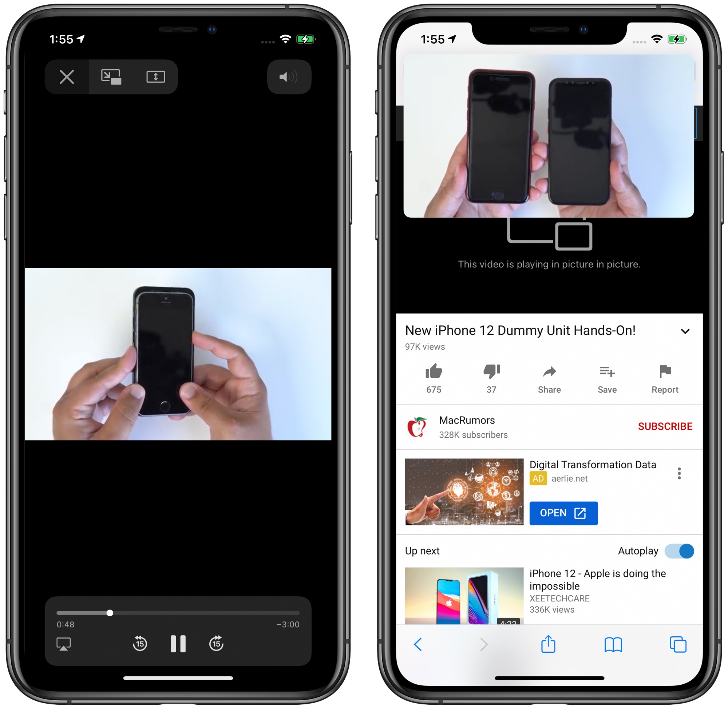Tap the volume/mute speaker icon
The image size is (728, 708).
click(291, 77)
